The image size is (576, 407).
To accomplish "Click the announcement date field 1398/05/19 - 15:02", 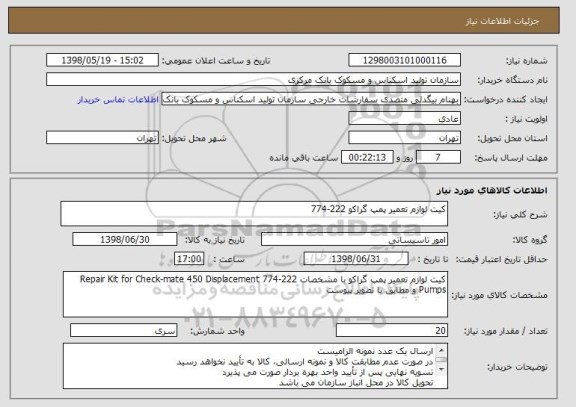I will [x=102, y=60].
